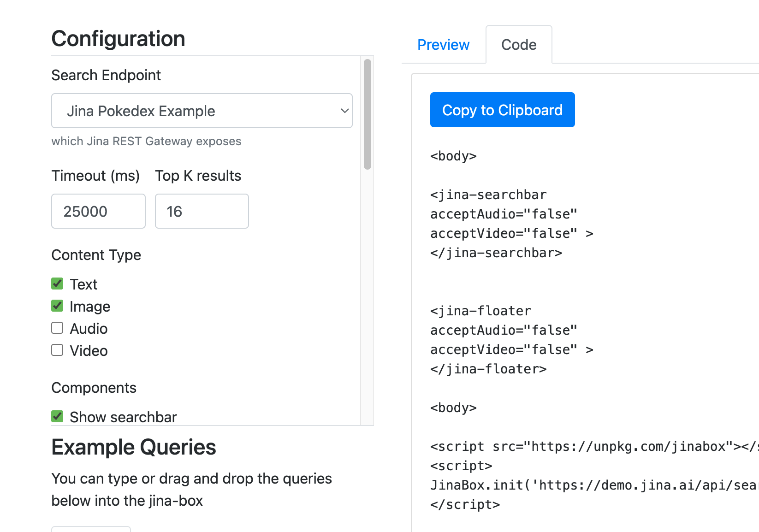Click the demo.jina.ai API URL in code

(x=646, y=485)
